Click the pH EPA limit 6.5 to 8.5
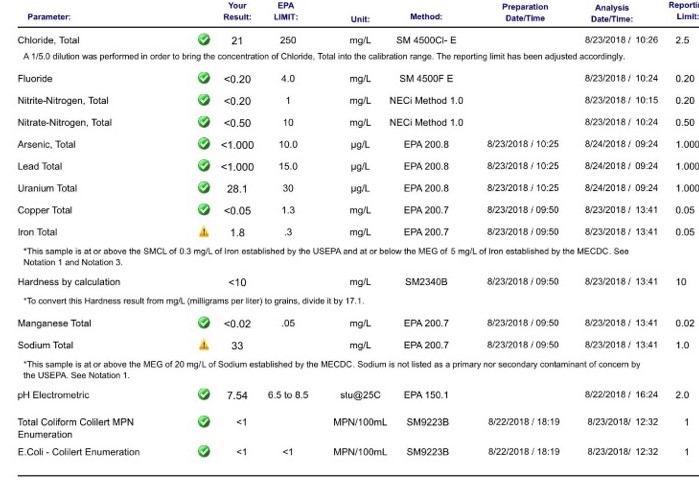The image size is (699, 490). coord(288,395)
